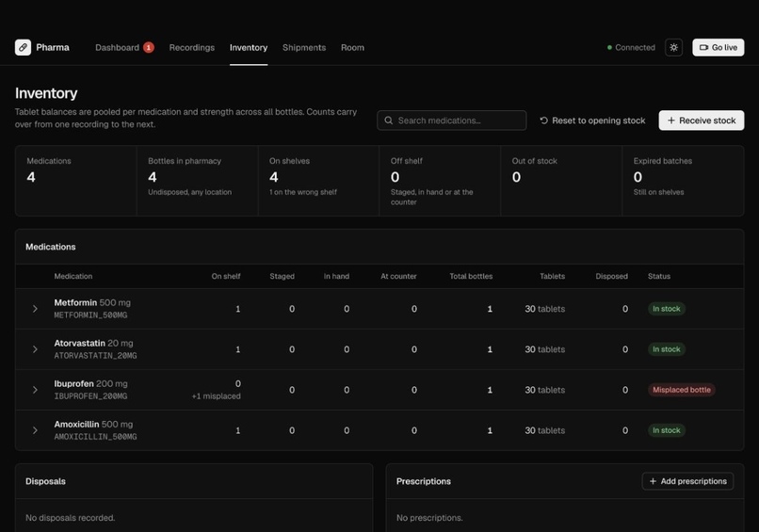Click the Add prescriptions button
Image resolution: width=759 pixels, height=532 pixels.
(687, 481)
